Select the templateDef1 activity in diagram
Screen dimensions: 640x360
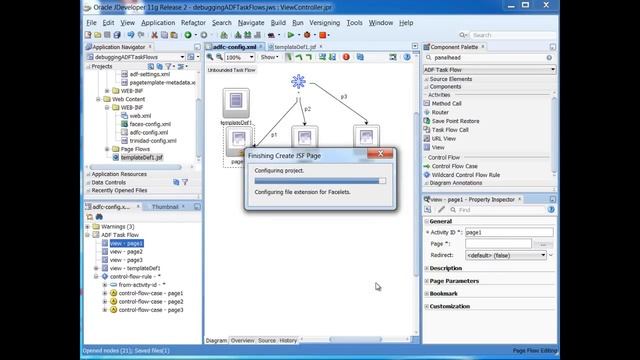pos(236,103)
